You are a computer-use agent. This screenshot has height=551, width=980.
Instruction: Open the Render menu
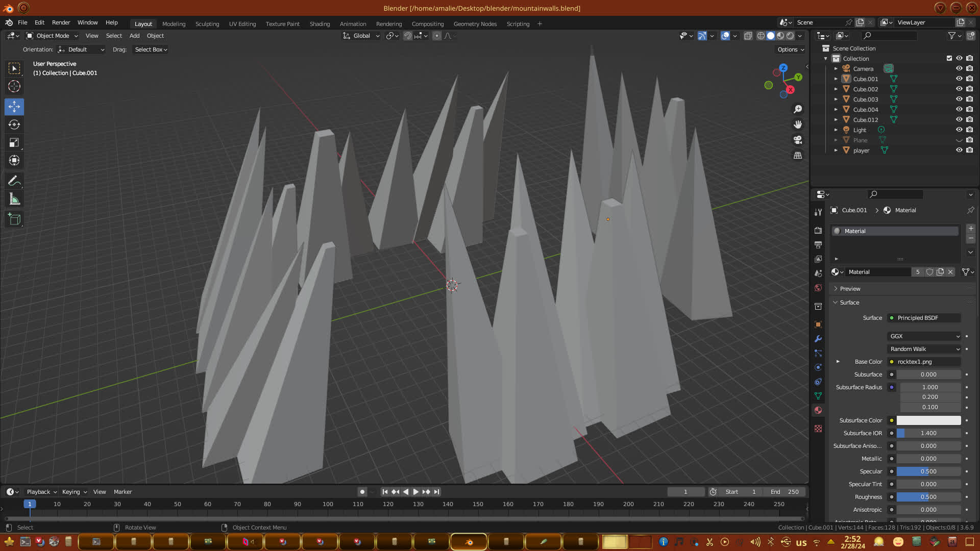pyautogui.click(x=61, y=22)
